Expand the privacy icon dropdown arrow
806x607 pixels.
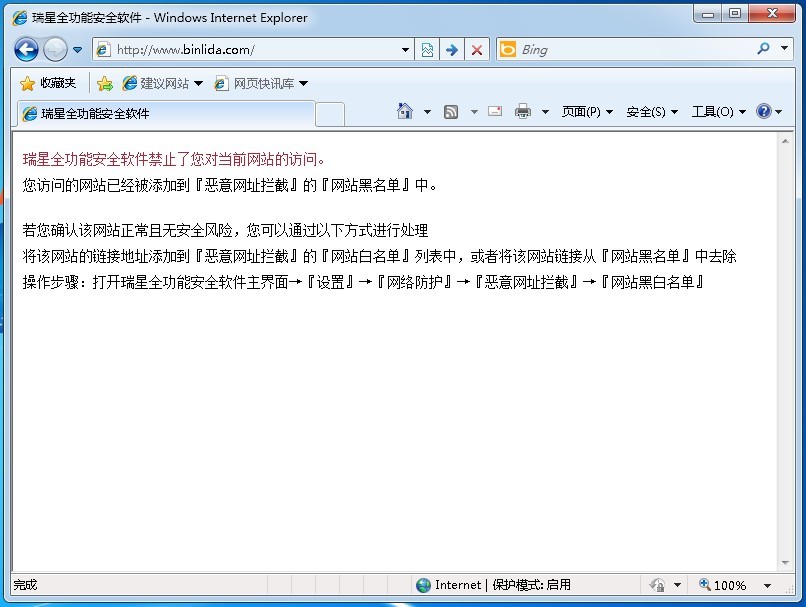[x=677, y=585]
